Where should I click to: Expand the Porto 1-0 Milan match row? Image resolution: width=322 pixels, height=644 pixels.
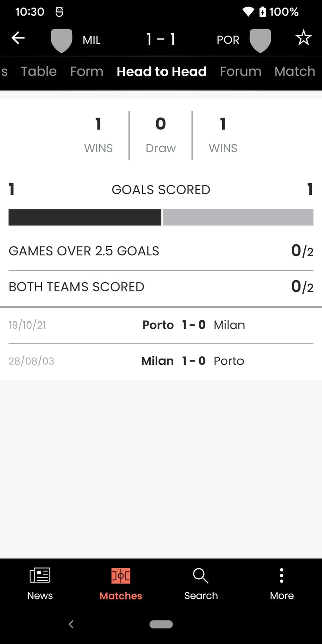coord(161,325)
